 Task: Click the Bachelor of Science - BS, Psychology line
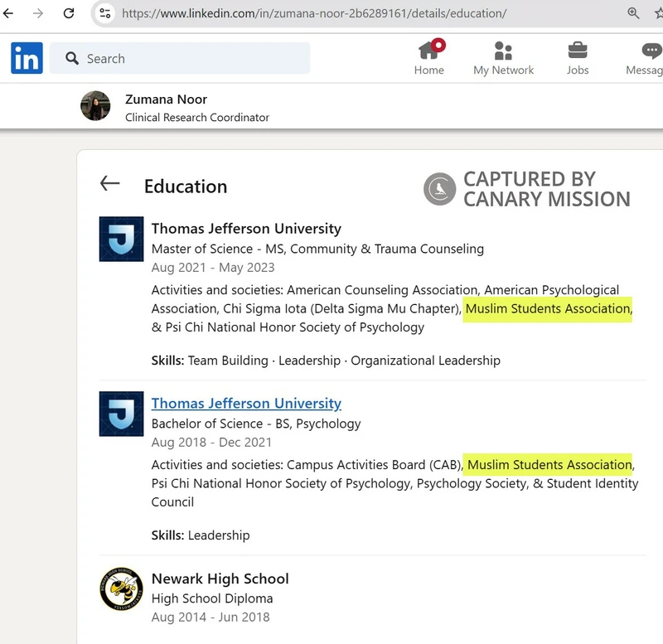click(x=256, y=424)
